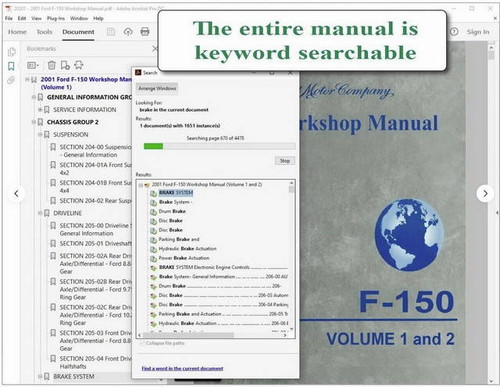The image size is (500, 387).
Task: Click Sign In
Action: pyautogui.click(x=478, y=32)
